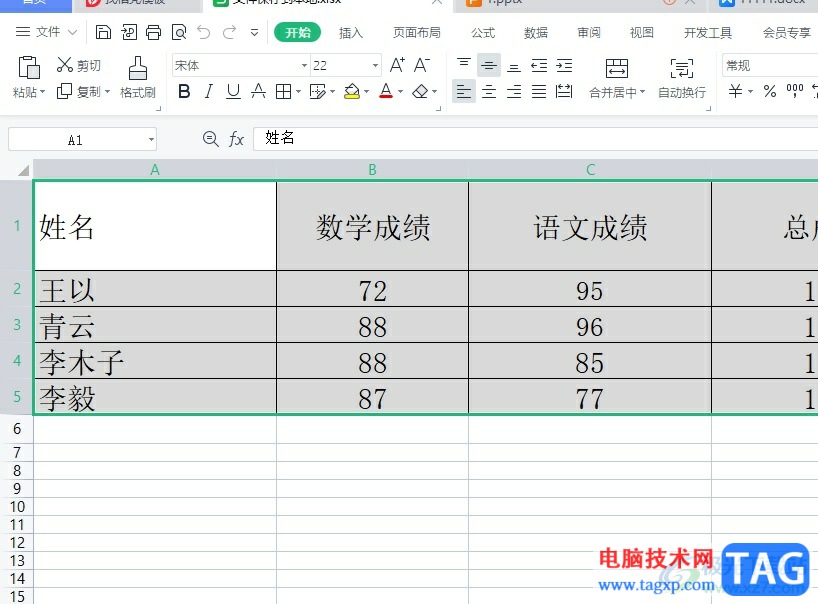This screenshot has width=818, height=604.
Task: Click formula bar containing 姓名
Action: [535, 139]
